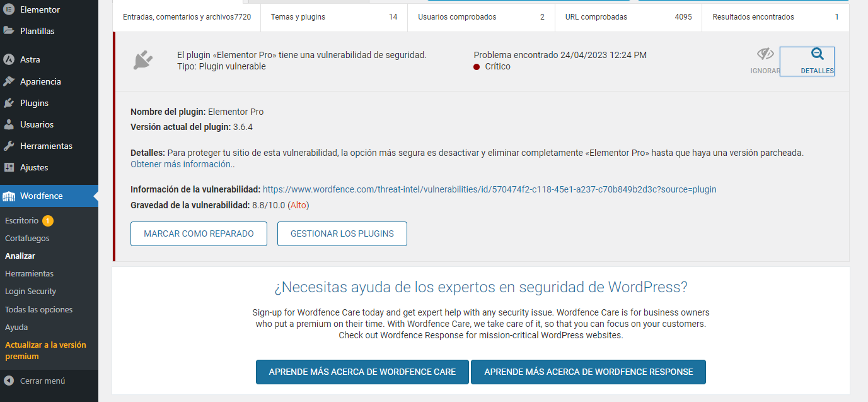
Task: Open Todas las opciones submenu
Action: coord(38,309)
